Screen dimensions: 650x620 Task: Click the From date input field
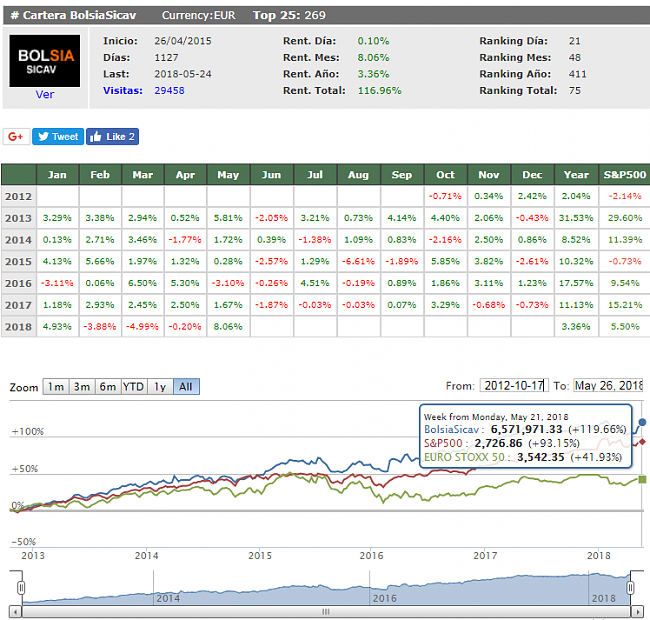(x=514, y=386)
